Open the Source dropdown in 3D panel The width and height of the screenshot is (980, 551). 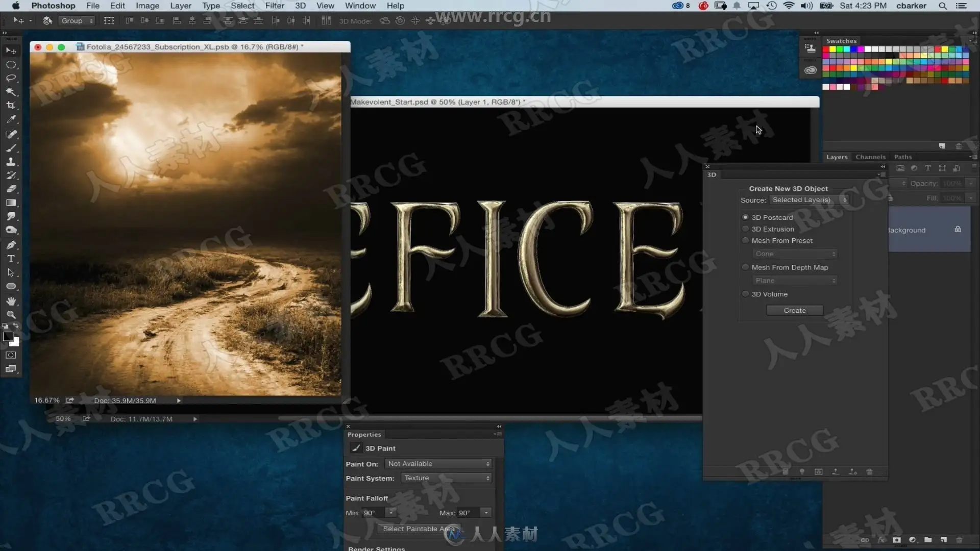coord(809,200)
